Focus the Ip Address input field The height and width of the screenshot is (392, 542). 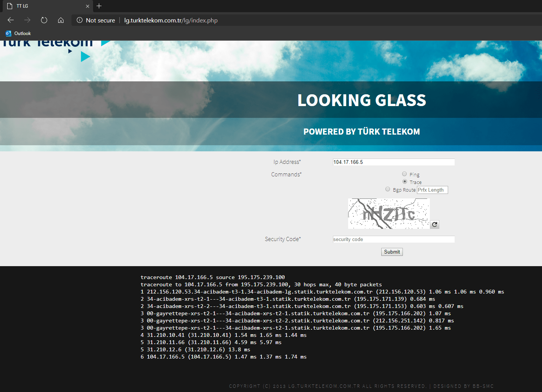[394, 162]
